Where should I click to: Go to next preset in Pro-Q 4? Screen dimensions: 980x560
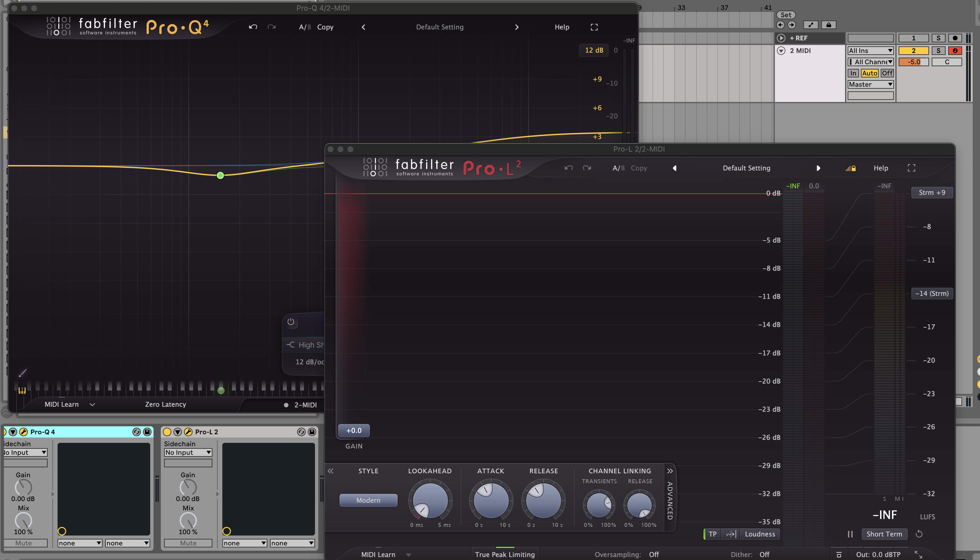[517, 27]
